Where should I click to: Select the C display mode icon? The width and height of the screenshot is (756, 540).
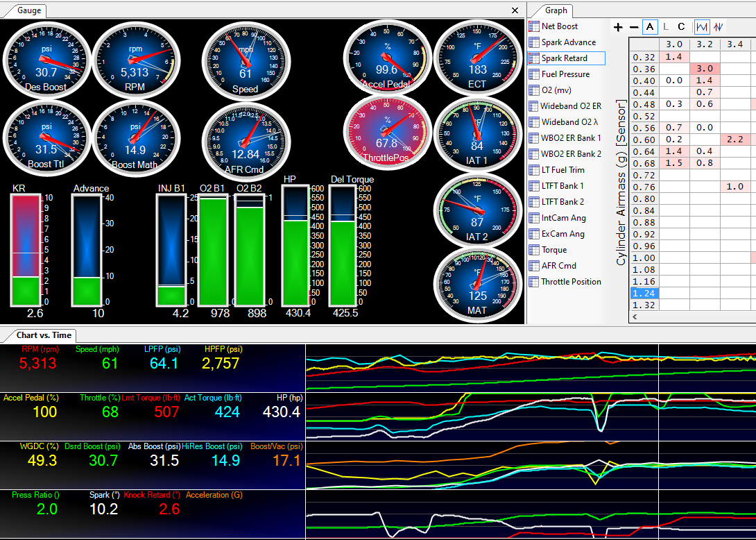682,27
